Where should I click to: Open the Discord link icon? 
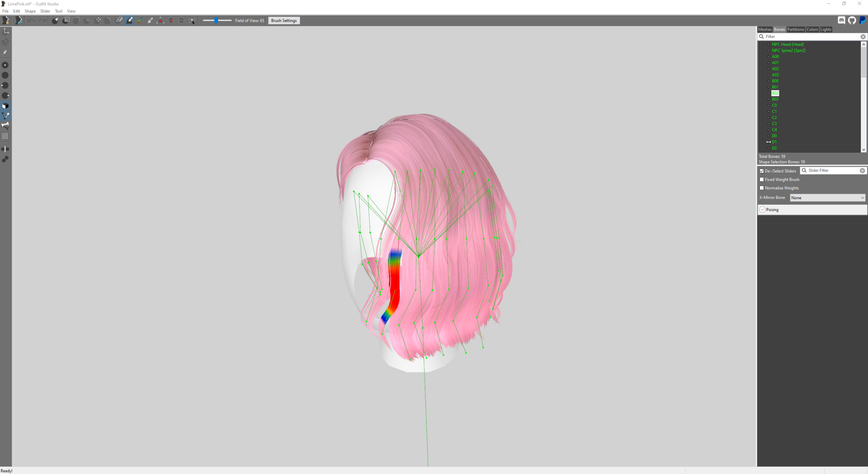pyautogui.click(x=841, y=20)
